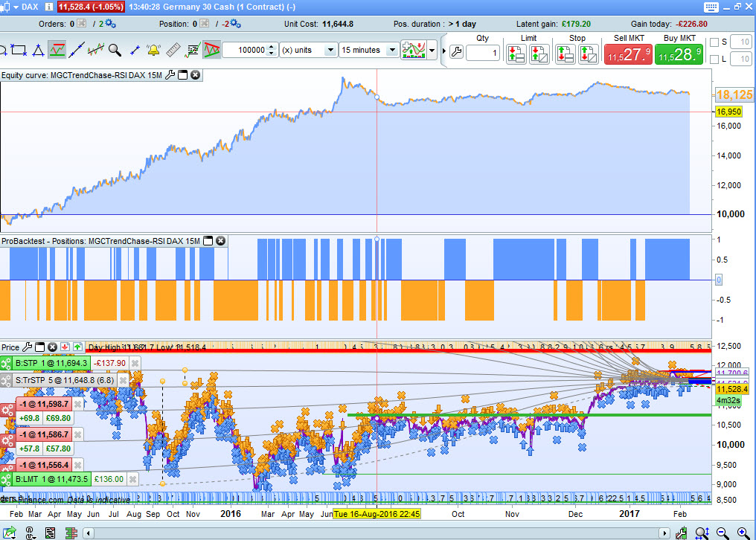The width and height of the screenshot is (756, 540).
Task: Click the alert bell icon
Action: [x=153, y=51]
